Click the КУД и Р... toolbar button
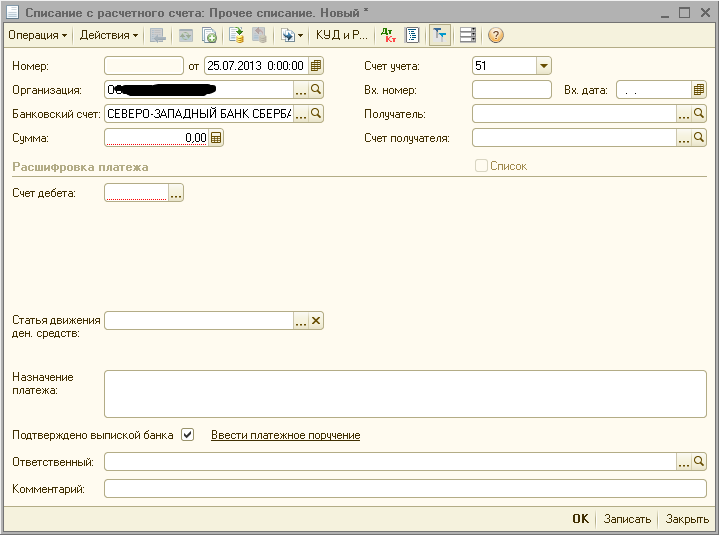The height and width of the screenshot is (535, 719). (341, 35)
